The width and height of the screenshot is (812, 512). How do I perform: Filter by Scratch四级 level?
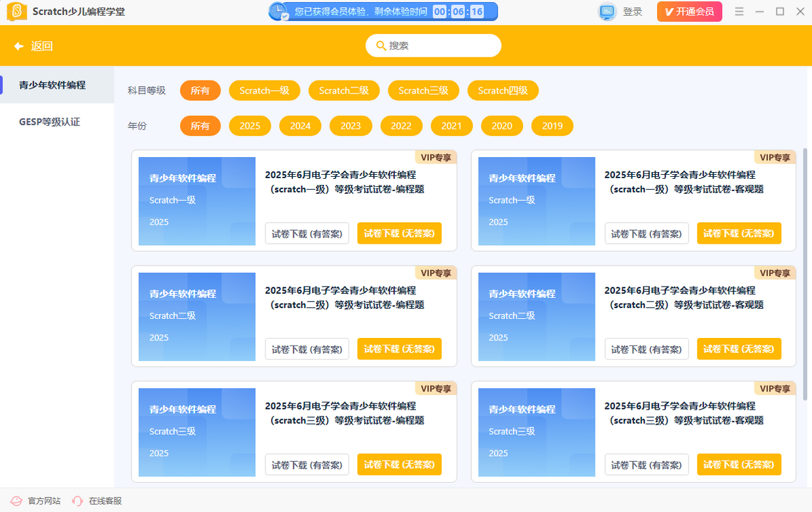503,90
